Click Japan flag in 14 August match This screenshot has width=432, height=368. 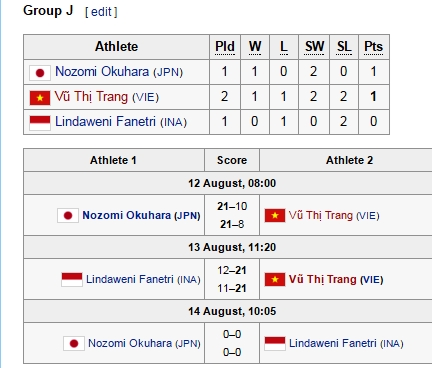[x=74, y=344]
